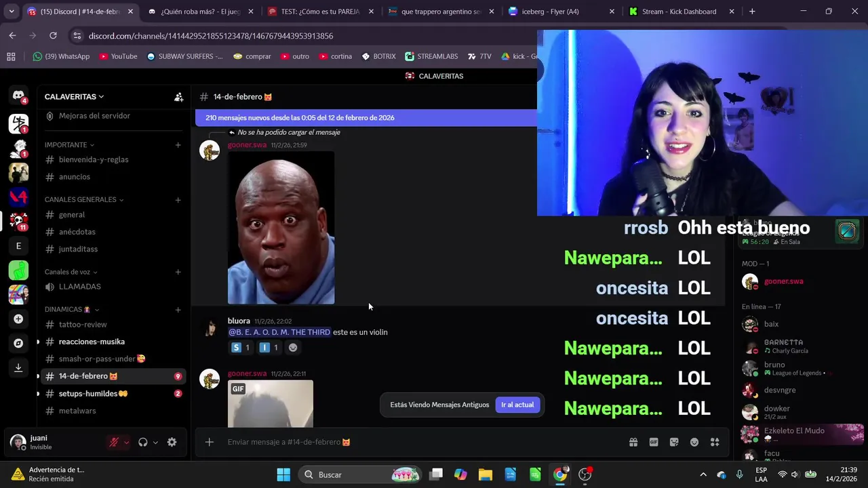Toggle the I reaction on bluora's message
The width and height of the screenshot is (868, 488).
269,348
